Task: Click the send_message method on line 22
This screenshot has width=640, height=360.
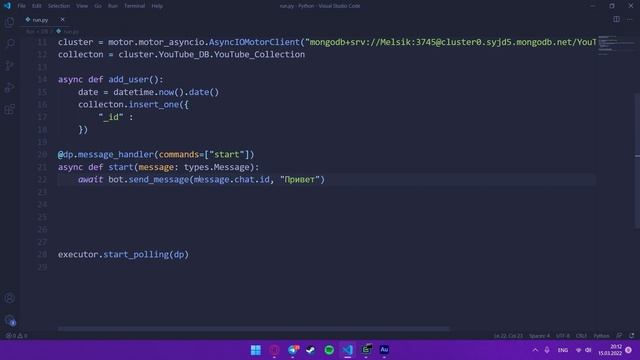Action: point(159,180)
